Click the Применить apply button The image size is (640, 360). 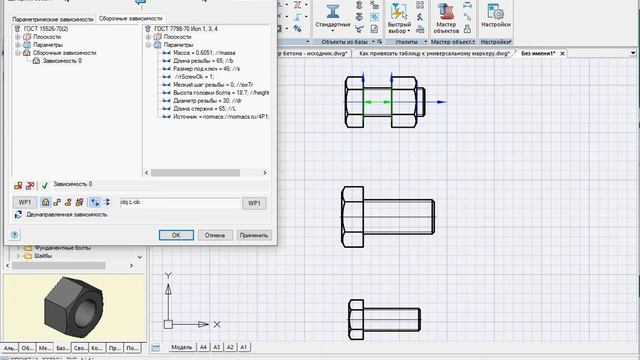click(254, 235)
